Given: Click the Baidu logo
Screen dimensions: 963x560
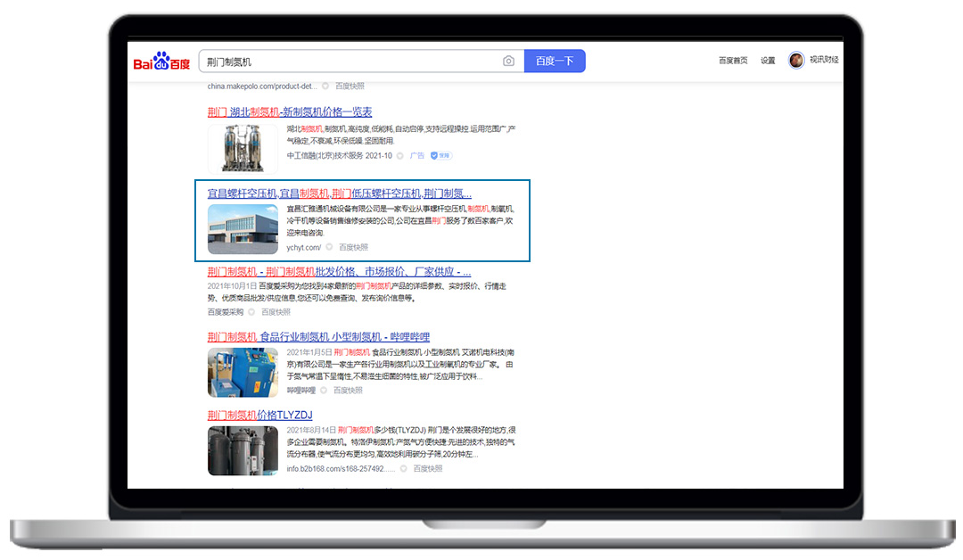Looking at the screenshot, I should coord(161,62).
